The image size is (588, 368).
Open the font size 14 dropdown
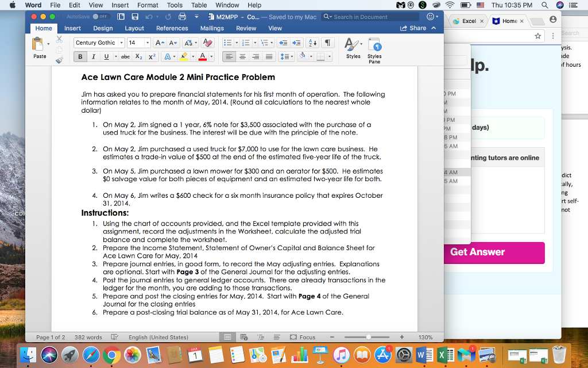[148, 43]
